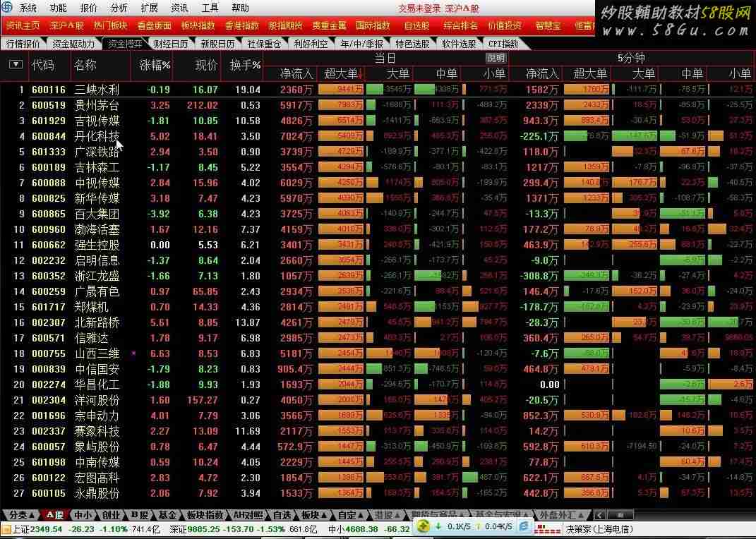Open the 功能 menu
Screen dimensions: 756x539
coord(59,8)
